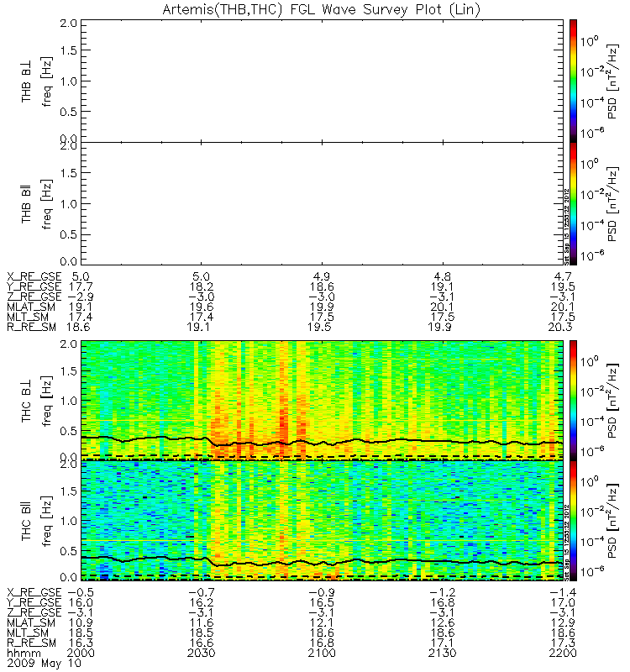Select the THC B∥ spectrogram panel
The image size is (630, 672).
point(322,521)
